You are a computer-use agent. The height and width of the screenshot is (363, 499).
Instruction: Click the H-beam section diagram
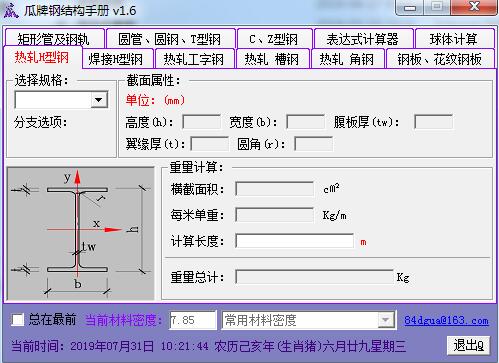81,233
